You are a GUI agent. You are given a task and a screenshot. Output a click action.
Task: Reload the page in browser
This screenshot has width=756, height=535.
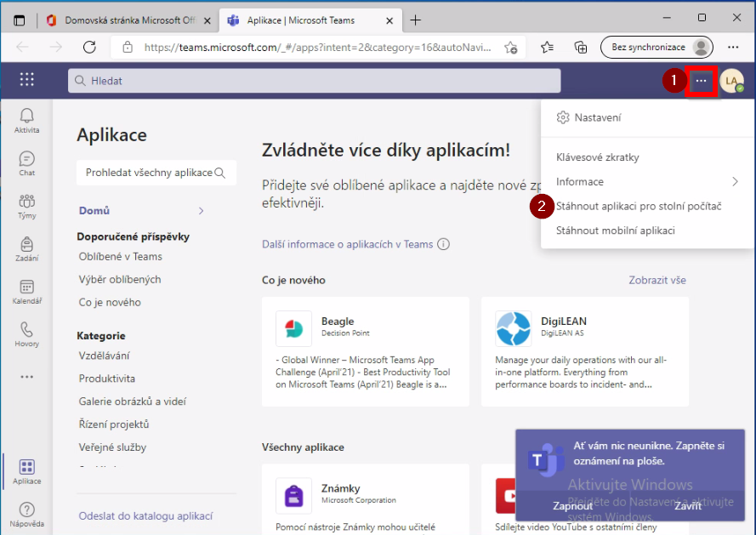89,48
